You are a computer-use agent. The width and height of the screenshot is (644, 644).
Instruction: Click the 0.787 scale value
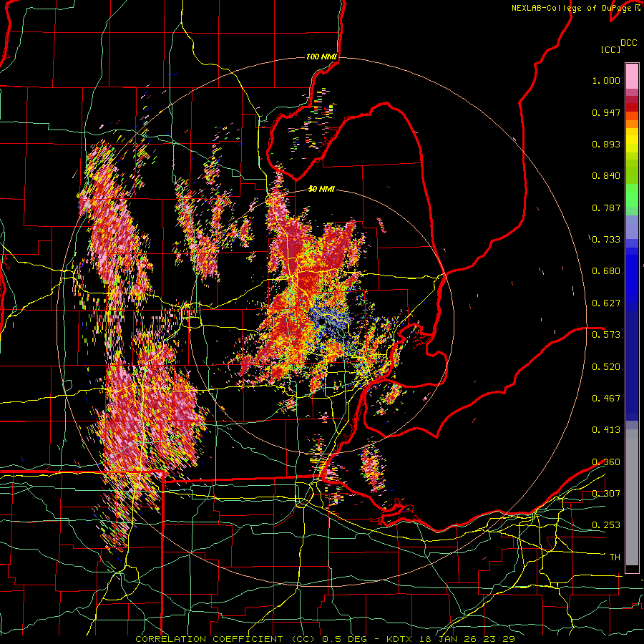(606, 208)
